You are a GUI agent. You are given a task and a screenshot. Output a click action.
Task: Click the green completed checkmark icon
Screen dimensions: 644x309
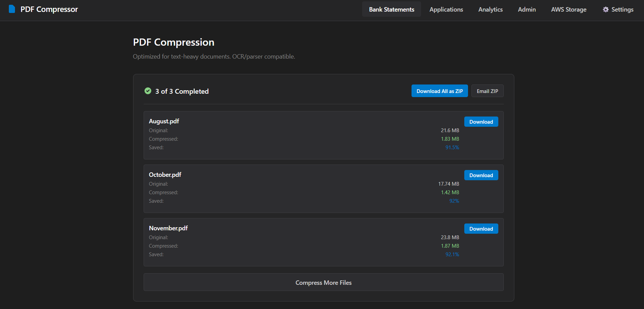click(148, 91)
